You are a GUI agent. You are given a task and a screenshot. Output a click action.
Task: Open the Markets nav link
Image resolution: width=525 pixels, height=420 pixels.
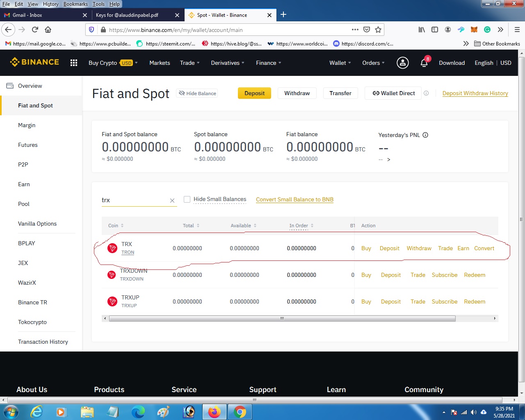(x=160, y=63)
